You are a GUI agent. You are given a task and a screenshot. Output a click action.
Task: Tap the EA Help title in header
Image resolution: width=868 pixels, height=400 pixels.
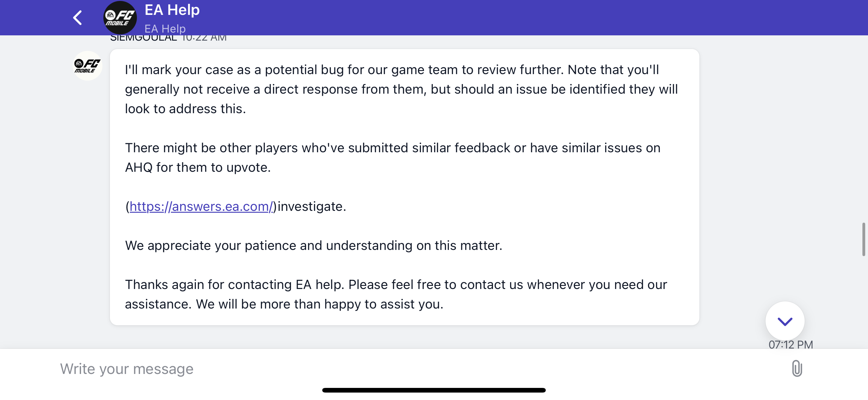tap(172, 10)
